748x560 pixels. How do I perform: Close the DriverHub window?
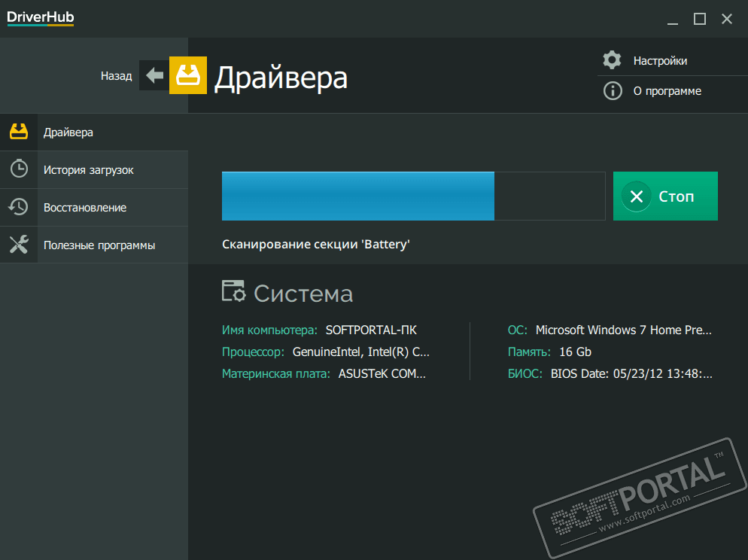726,19
